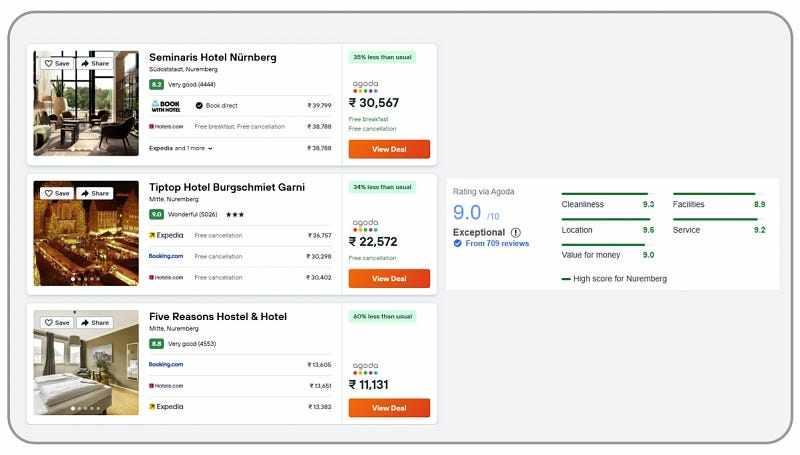
Task: Open the Tiptop Hotel photo thumbnail
Action: [86, 233]
